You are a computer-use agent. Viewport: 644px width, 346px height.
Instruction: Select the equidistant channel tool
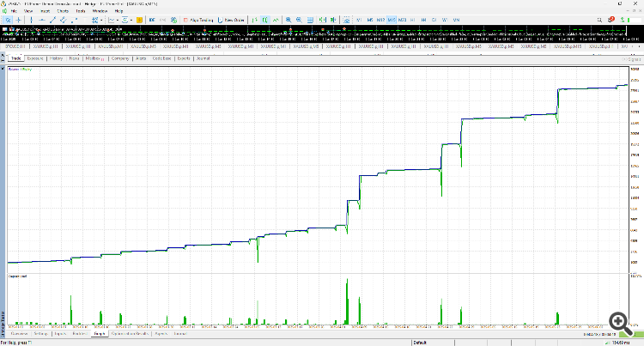63,20
